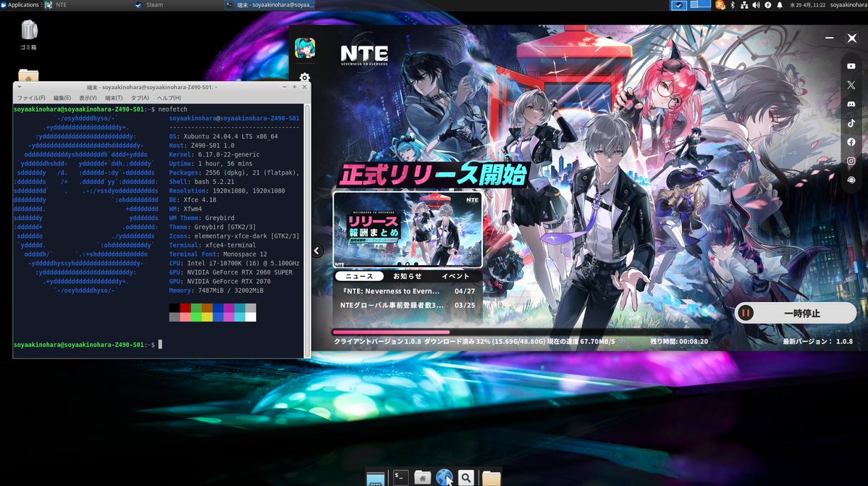
Task: Switch to the お知らせ tab
Action: pos(408,276)
